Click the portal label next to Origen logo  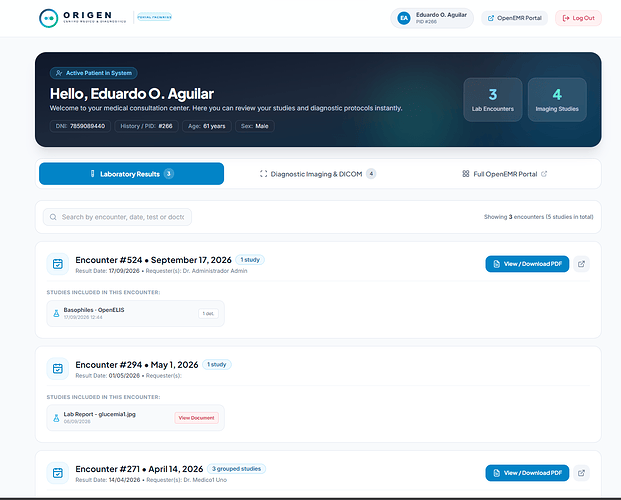(154, 17)
